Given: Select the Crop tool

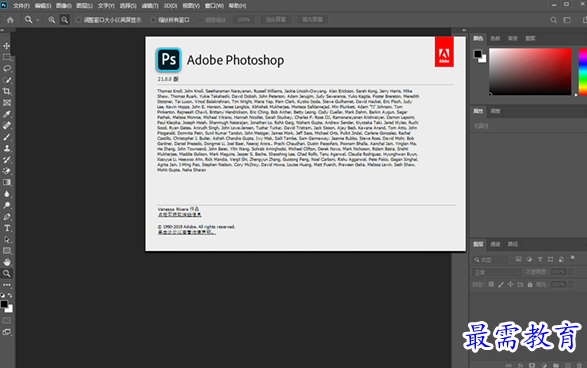Looking at the screenshot, I should (7, 91).
